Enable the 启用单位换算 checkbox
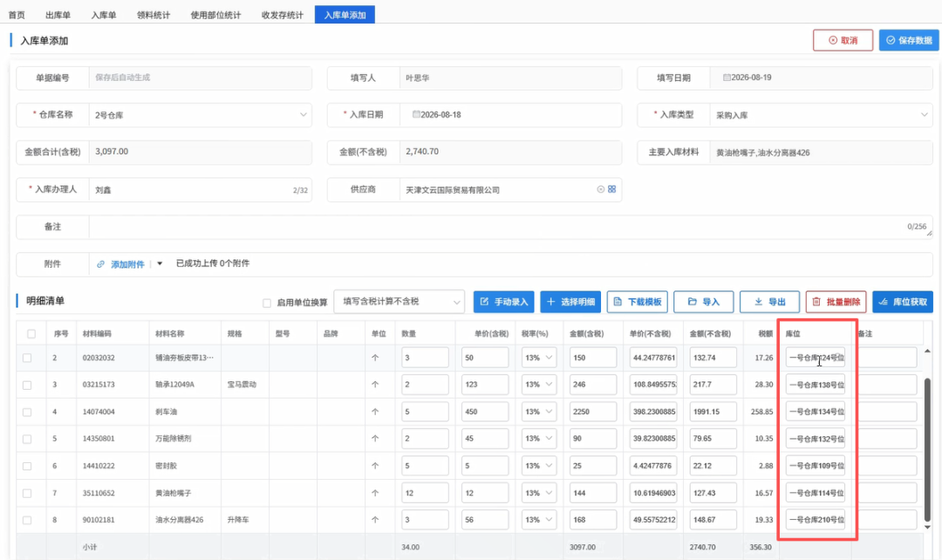The height and width of the screenshot is (560, 942). pos(267,303)
